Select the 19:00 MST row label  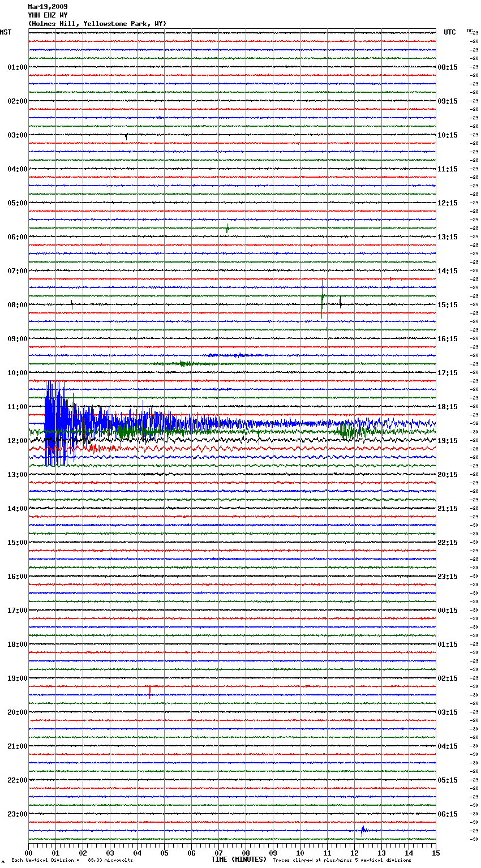click(x=17, y=678)
